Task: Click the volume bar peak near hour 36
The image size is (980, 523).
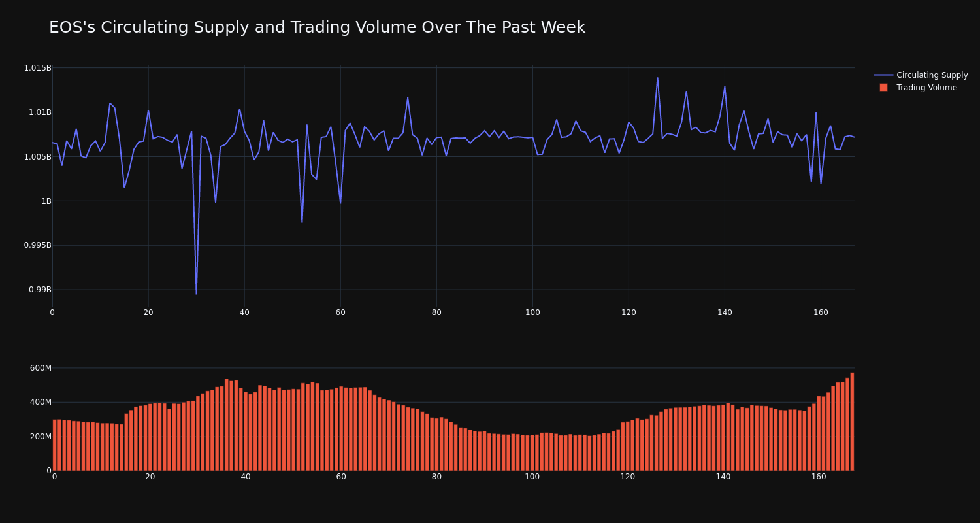Action: pos(227,425)
